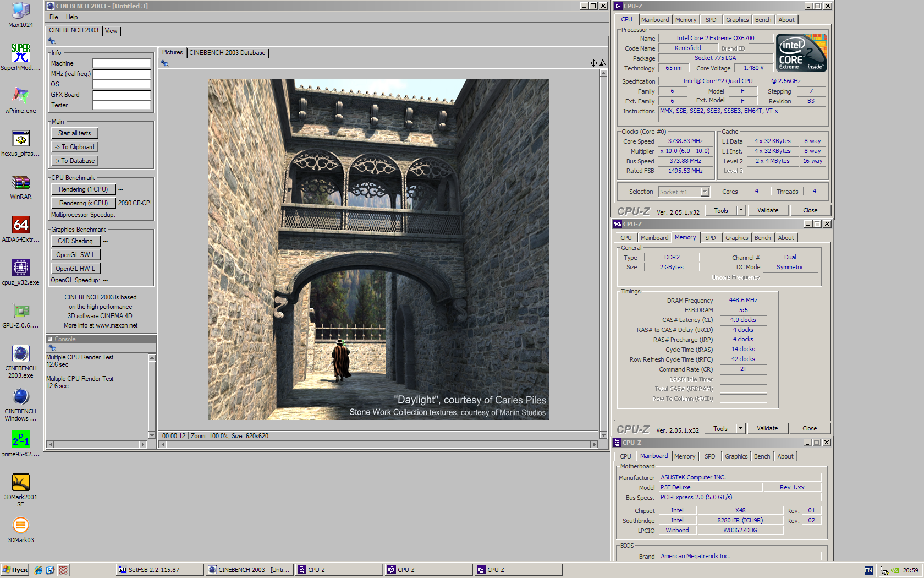Image resolution: width=924 pixels, height=578 pixels.
Task: Select the prime95 desktop icon
Action: click(x=21, y=444)
